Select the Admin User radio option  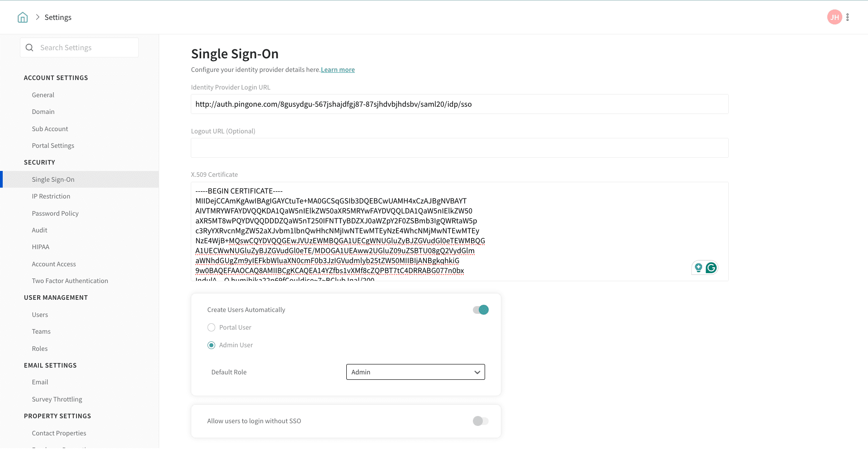point(211,345)
